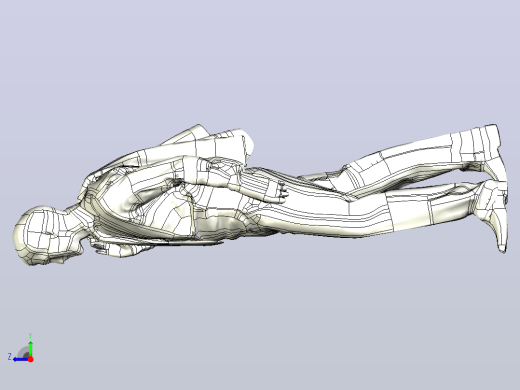520x390 pixels.
Task: Click the blue Z axis arrow on the triad
Action: (x=21, y=359)
